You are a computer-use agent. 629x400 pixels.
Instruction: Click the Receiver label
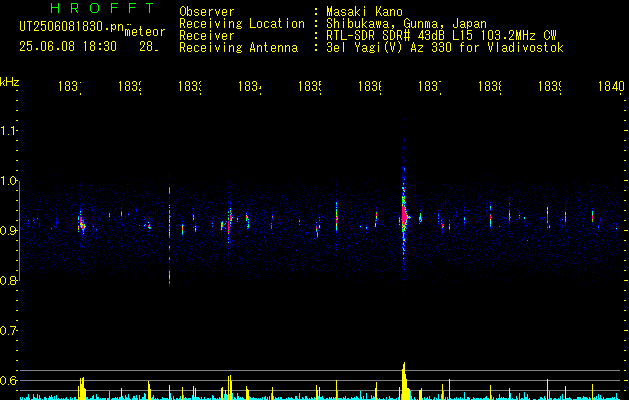click(207, 36)
